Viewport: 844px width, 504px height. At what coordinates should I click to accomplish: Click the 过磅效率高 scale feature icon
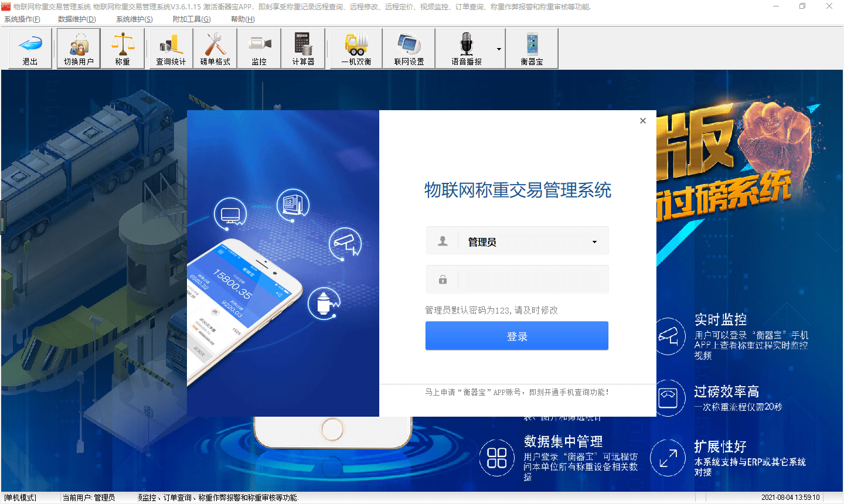(x=669, y=398)
